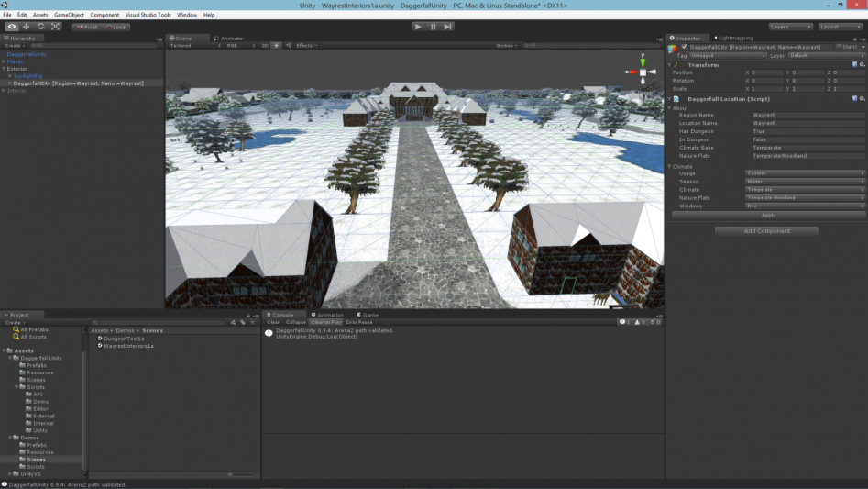
Task: Open Transform component gear settings
Action: (862, 65)
